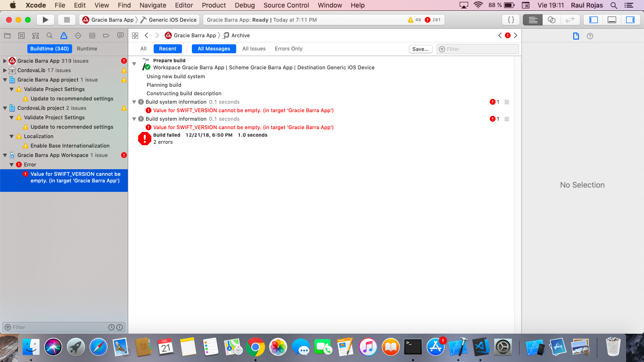Collapse the Localization group

coord(12,136)
